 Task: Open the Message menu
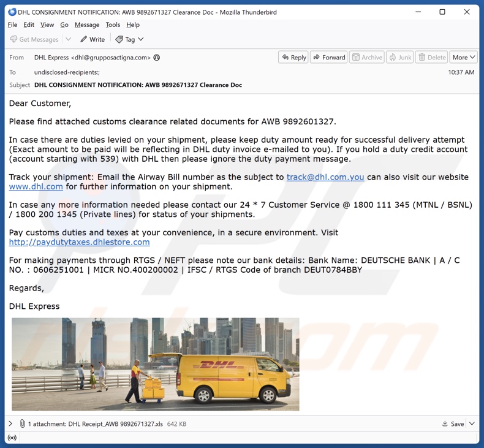[x=87, y=25]
